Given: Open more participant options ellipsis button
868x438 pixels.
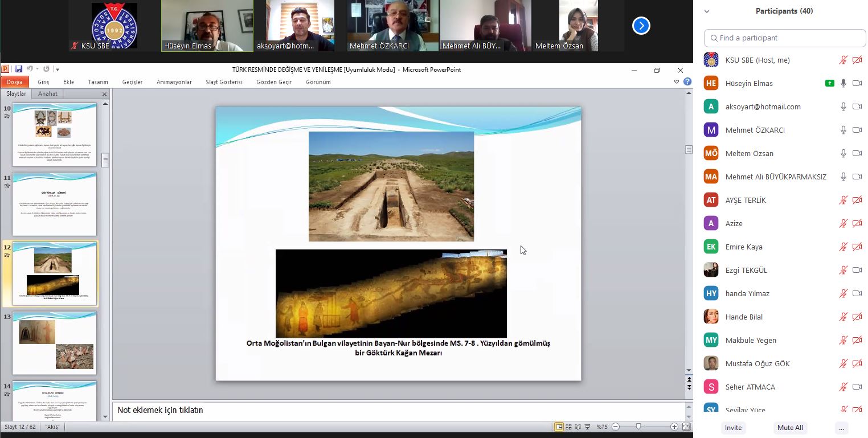Looking at the screenshot, I should [841, 428].
